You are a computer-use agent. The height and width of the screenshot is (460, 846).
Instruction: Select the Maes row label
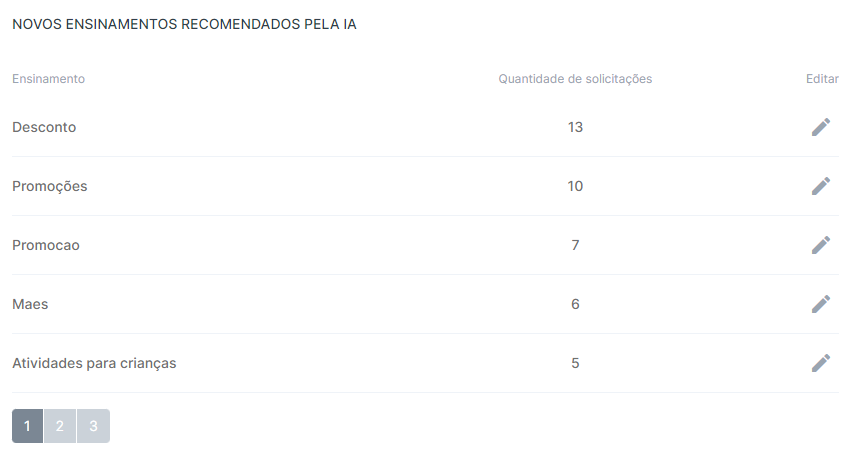point(30,304)
